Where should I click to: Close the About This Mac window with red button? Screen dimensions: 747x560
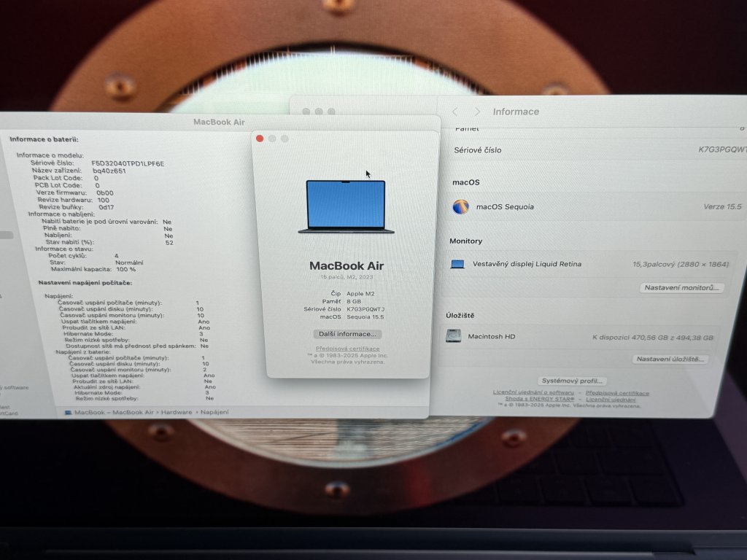pos(260,139)
